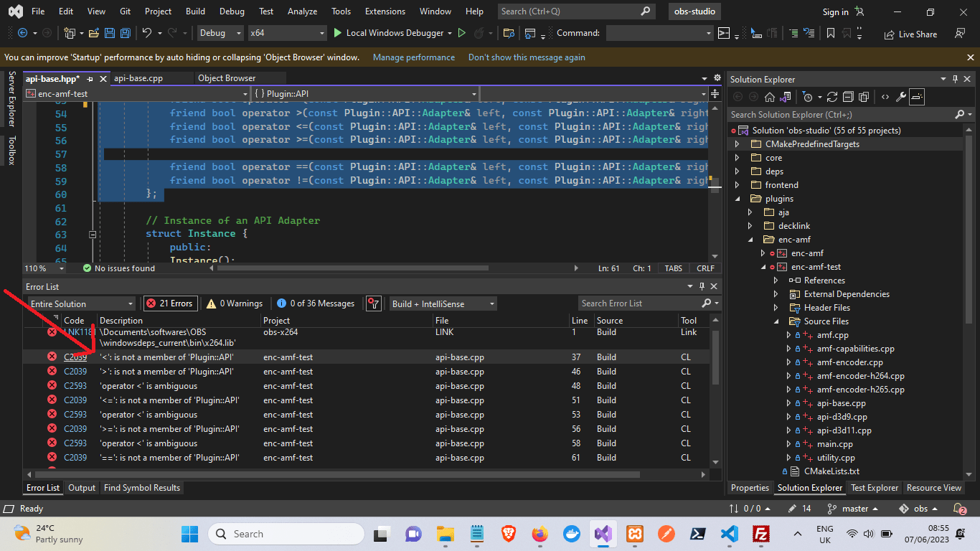Toggle auto hide pin on Solution Explorer panel

955,79
